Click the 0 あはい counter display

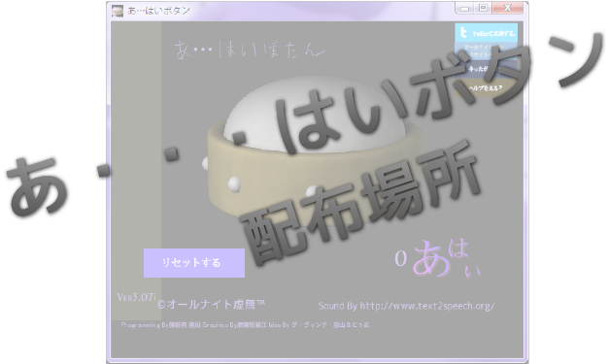point(437,258)
